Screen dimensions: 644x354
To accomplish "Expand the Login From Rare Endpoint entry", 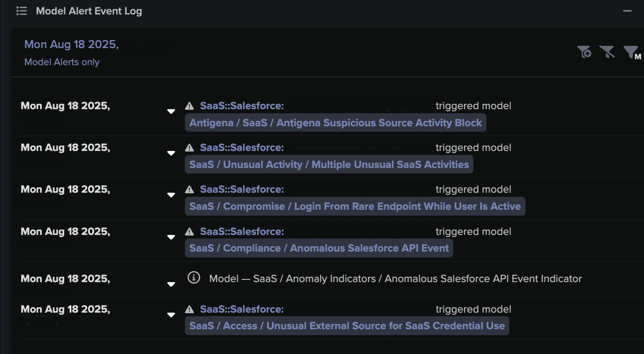I will coord(171,195).
